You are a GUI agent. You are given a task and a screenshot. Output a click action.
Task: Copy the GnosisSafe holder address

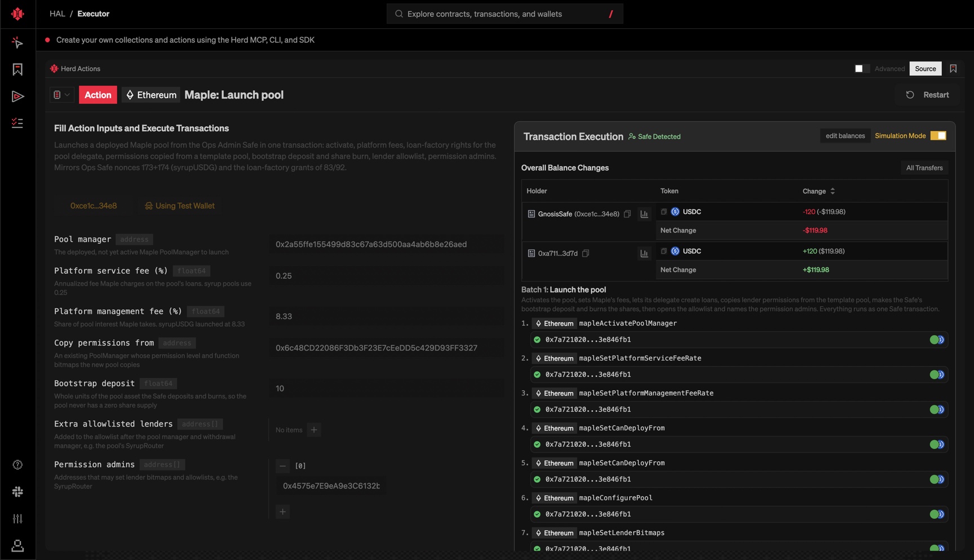point(627,214)
